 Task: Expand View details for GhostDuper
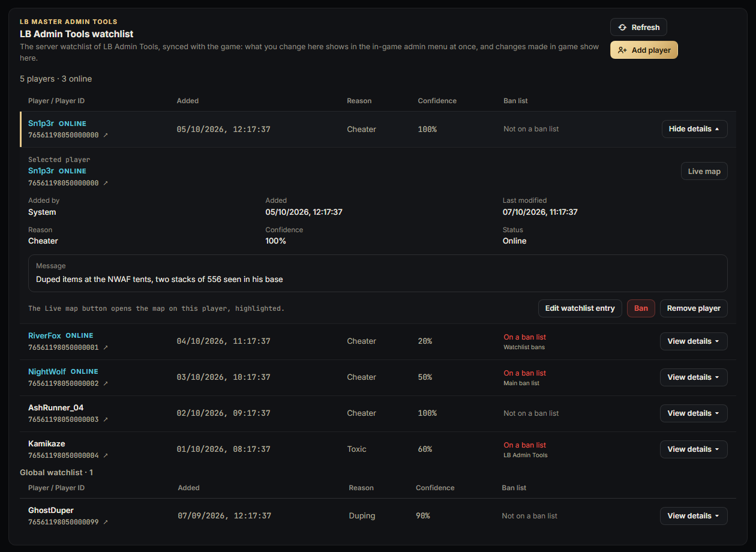point(694,516)
